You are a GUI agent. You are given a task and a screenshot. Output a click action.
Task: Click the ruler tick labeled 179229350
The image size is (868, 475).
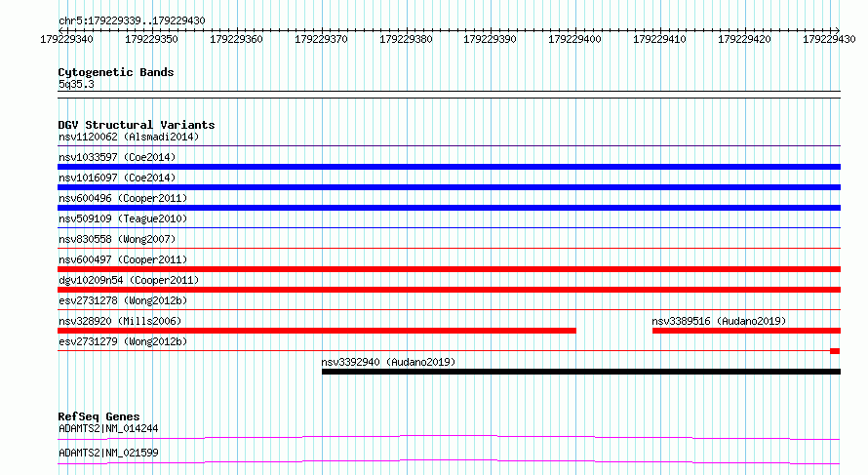tap(151, 39)
